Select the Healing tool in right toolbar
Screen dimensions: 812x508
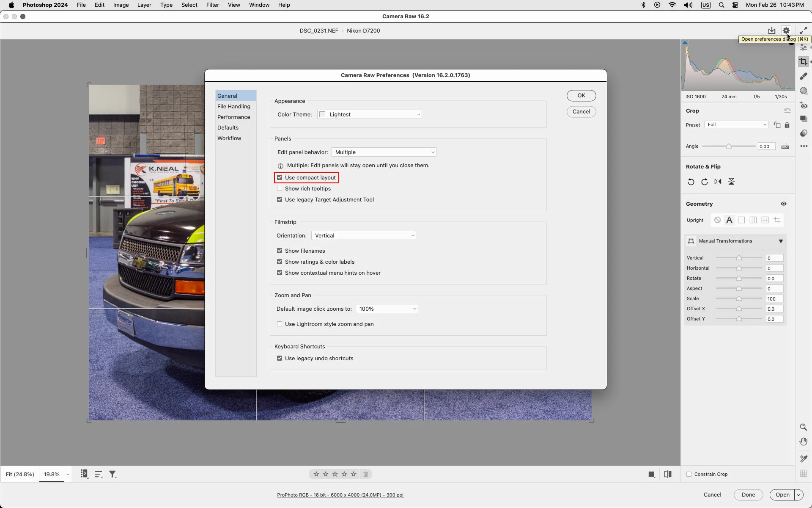tap(804, 76)
